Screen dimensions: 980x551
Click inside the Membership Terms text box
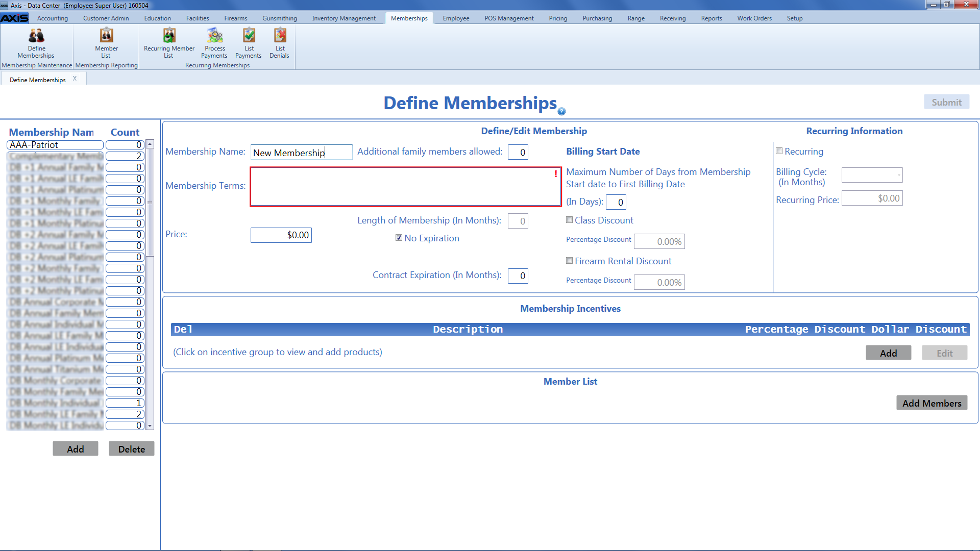406,187
